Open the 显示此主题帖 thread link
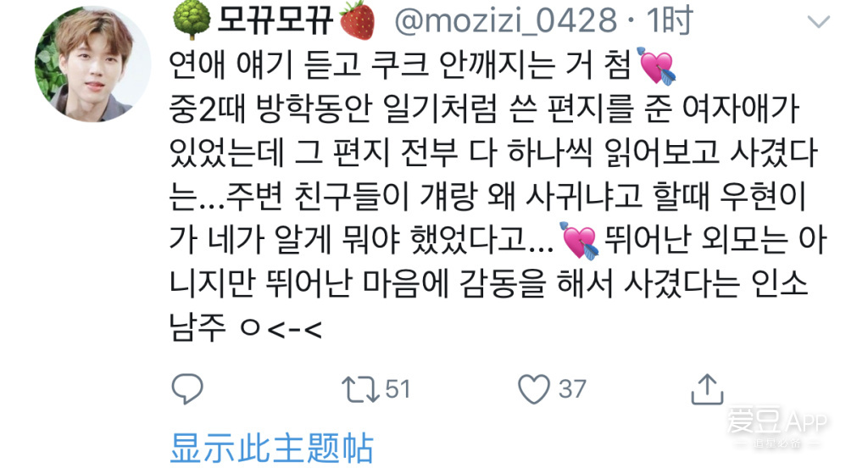868x474 pixels. 272,448
